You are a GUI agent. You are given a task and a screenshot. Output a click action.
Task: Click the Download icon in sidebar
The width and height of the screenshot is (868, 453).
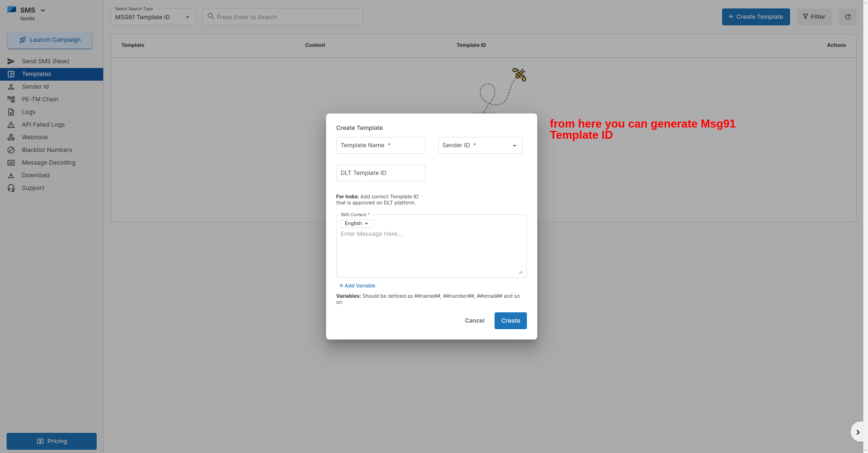coord(11,175)
